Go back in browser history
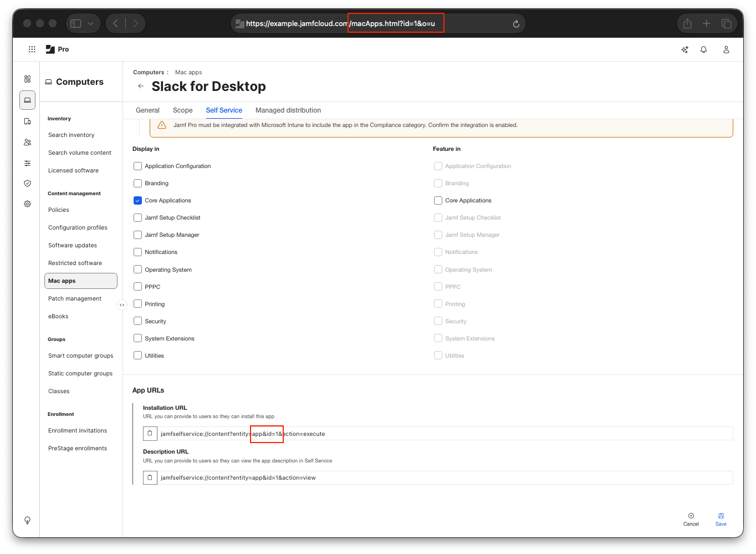This screenshot has width=756, height=554. click(115, 23)
